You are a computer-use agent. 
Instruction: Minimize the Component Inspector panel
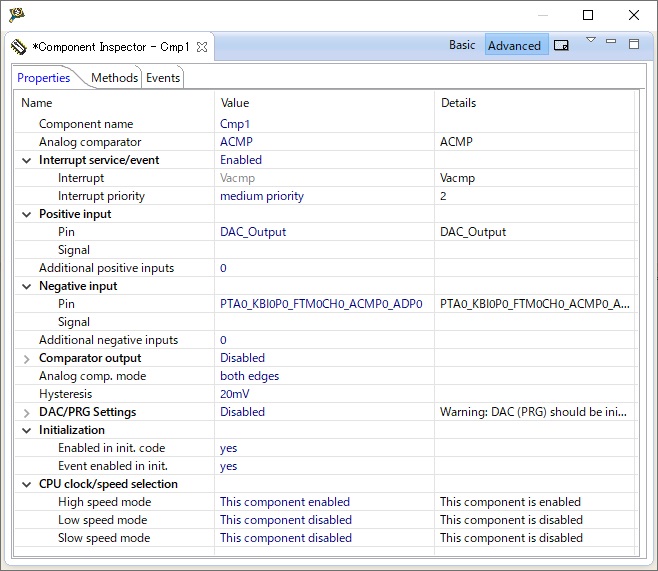tap(611, 41)
